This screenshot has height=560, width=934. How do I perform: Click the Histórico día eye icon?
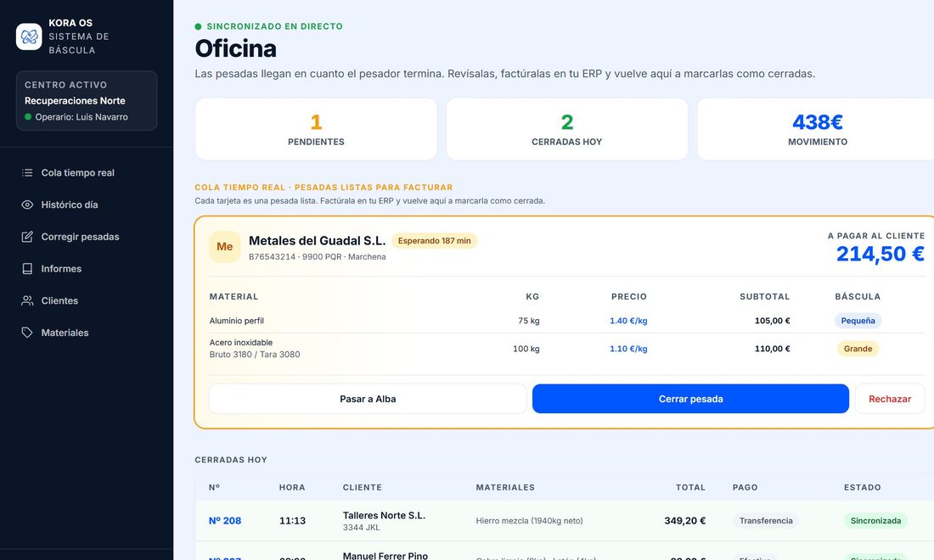click(x=27, y=204)
